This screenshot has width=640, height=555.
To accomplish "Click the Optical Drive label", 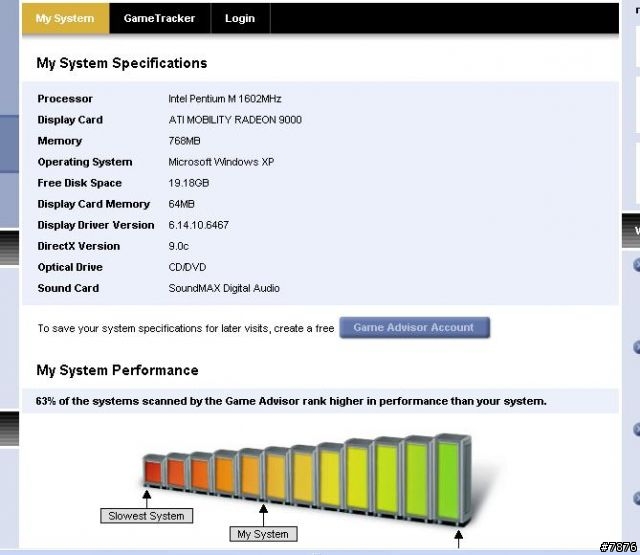I will (70, 267).
